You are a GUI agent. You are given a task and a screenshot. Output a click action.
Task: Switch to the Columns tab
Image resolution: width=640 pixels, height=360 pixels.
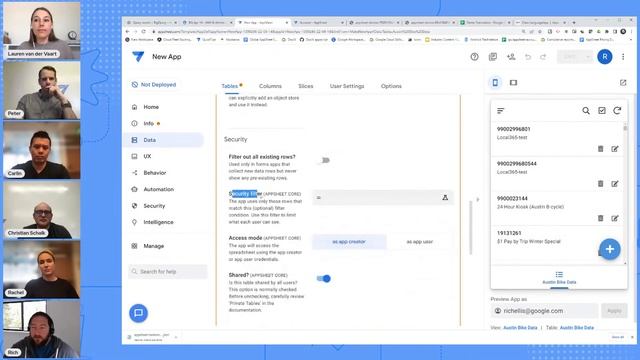click(x=270, y=86)
